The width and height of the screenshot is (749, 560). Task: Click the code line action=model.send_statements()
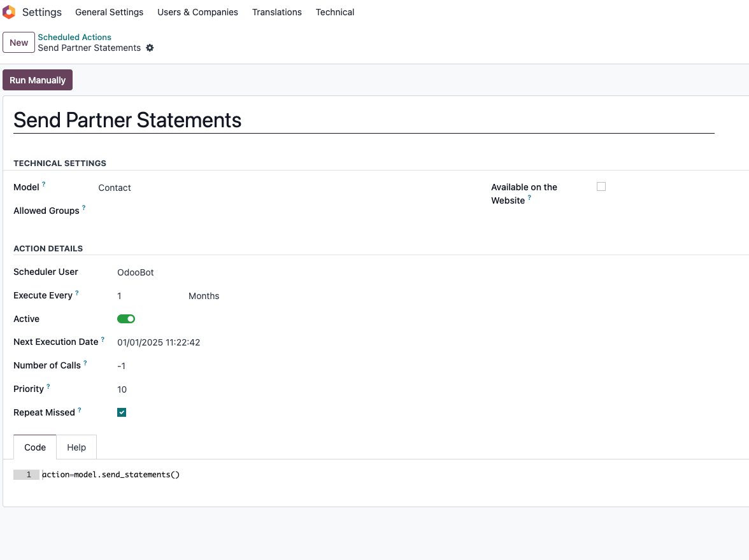click(111, 475)
